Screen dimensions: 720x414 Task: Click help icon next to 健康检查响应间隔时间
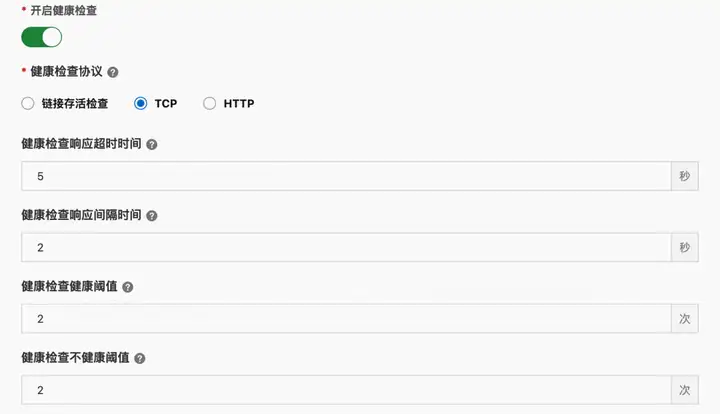[152, 216]
